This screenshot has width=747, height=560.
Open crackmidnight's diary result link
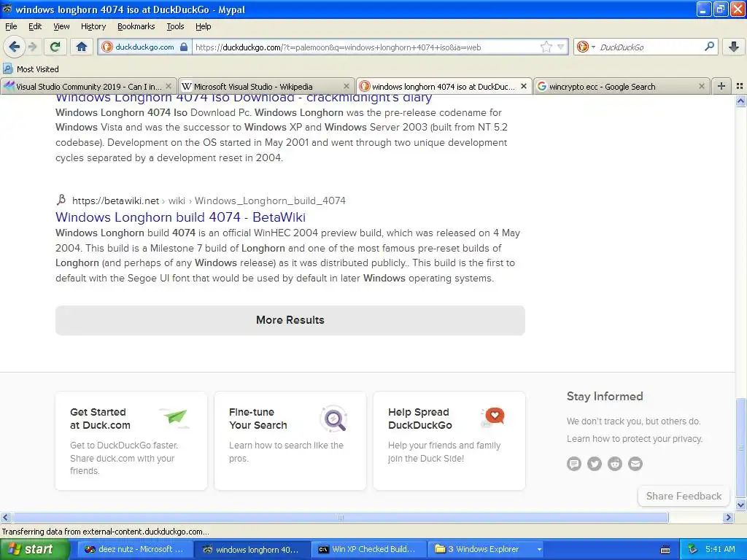click(244, 98)
